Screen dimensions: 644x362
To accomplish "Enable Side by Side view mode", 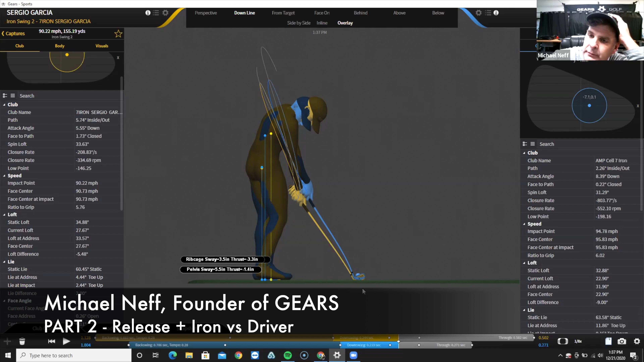I will [299, 23].
